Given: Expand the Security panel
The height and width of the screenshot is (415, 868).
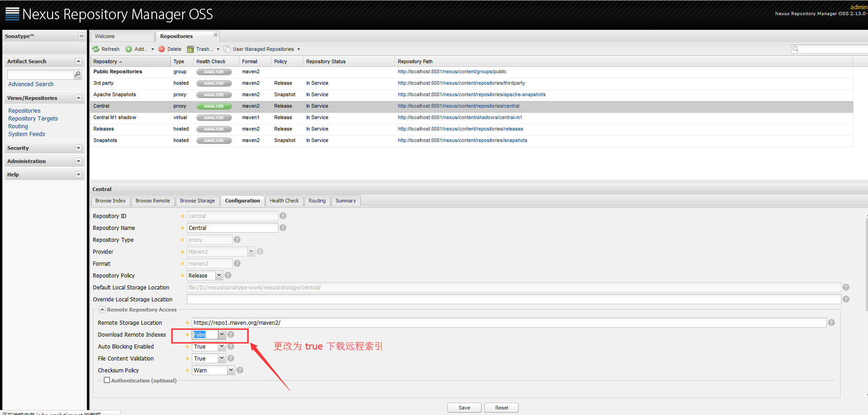Looking at the screenshot, I should point(78,148).
